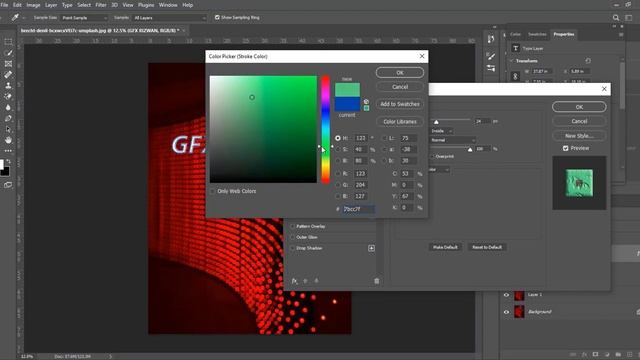Open the Properties panel menu icon
Screen dimensions: 640x360
point(621,35)
